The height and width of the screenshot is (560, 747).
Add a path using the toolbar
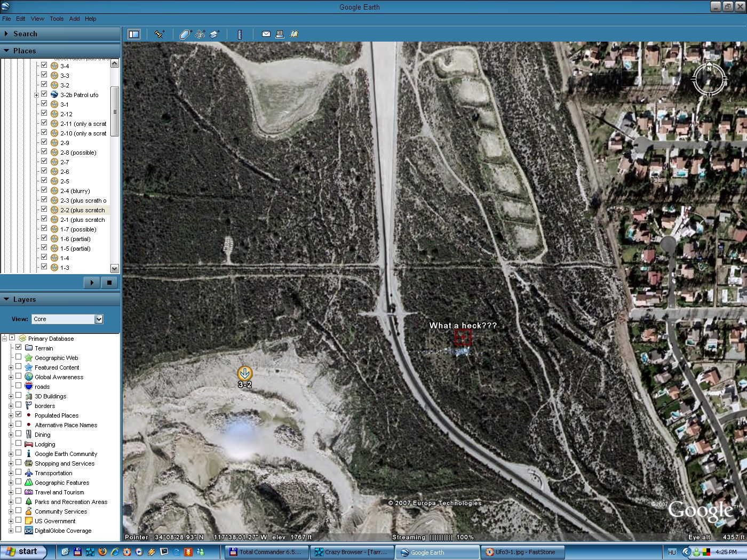[200, 34]
